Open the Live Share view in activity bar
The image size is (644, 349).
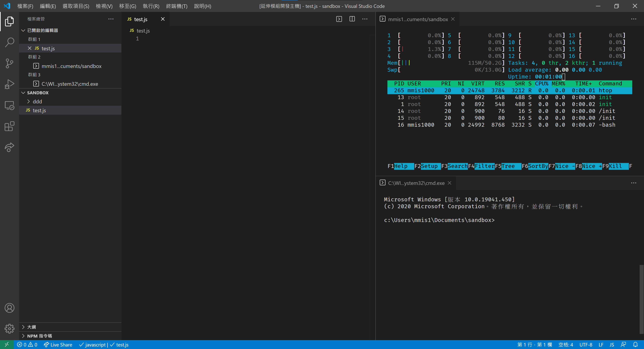(x=10, y=147)
